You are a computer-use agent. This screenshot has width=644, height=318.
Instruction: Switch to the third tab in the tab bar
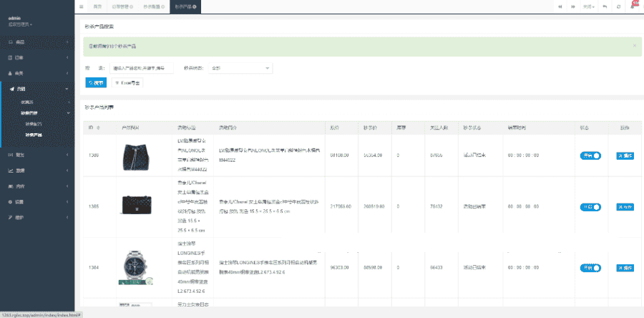154,6
